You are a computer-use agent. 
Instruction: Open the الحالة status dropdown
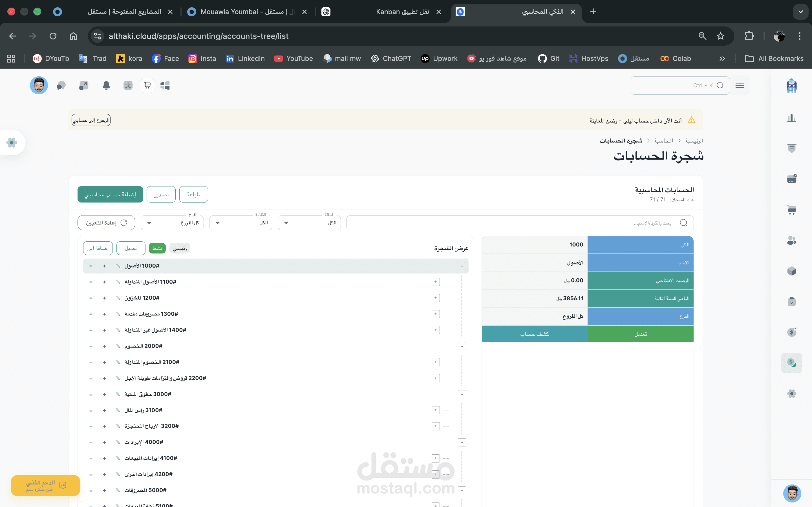click(x=309, y=223)
